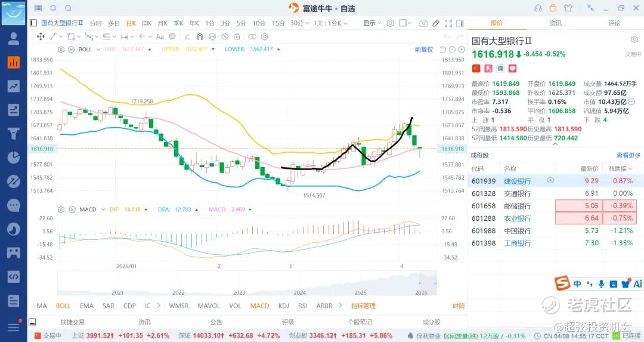Open the 显示 display dropdown
Image resolution: width=644 pixels, height=342 pixels.
pos(372,23)
